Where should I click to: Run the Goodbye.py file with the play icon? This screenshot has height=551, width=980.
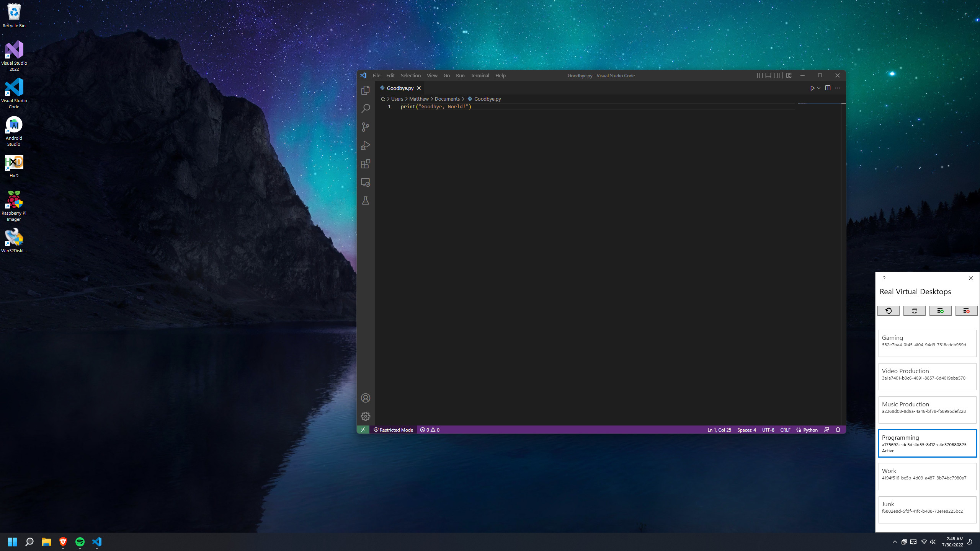click(812, 88)
